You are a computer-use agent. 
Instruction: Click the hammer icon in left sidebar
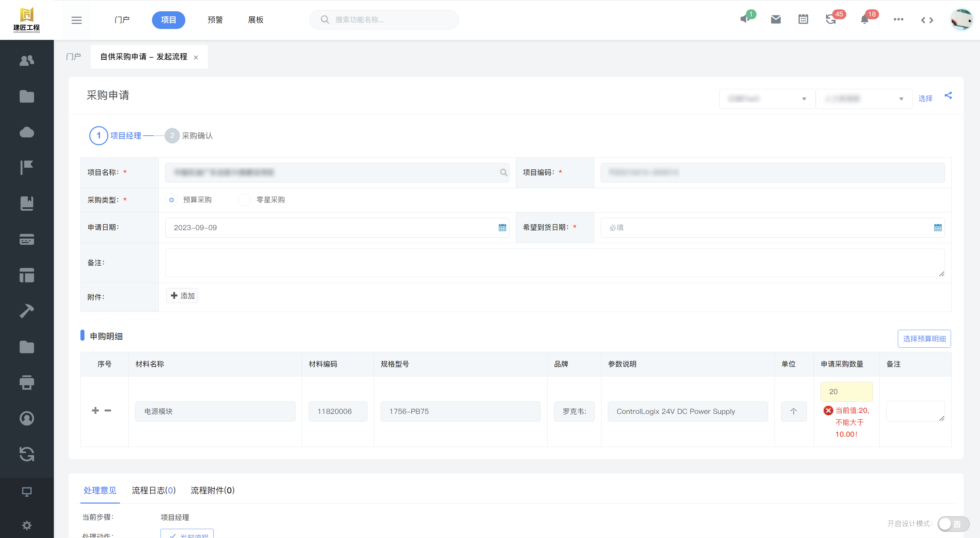pos(27,311)
